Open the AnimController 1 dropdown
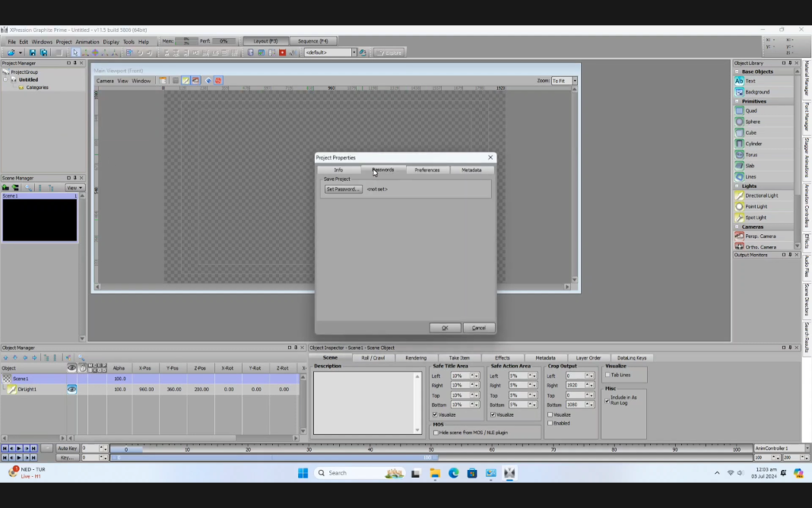 [806, 448]
